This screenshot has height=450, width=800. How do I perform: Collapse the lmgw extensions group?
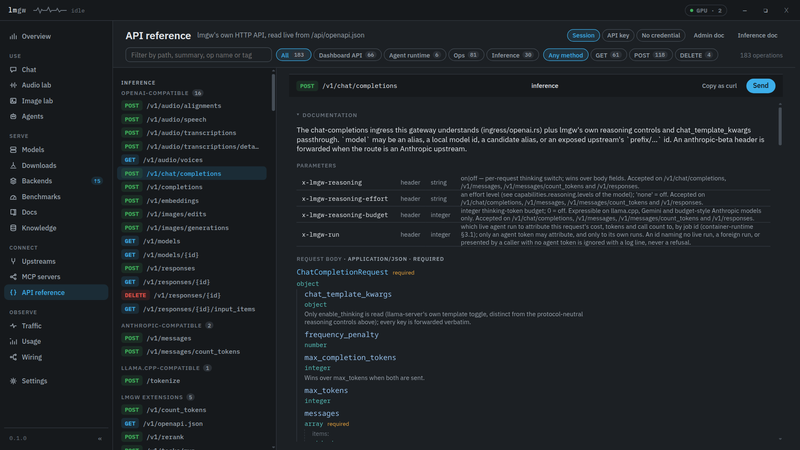tap(158, 397)
